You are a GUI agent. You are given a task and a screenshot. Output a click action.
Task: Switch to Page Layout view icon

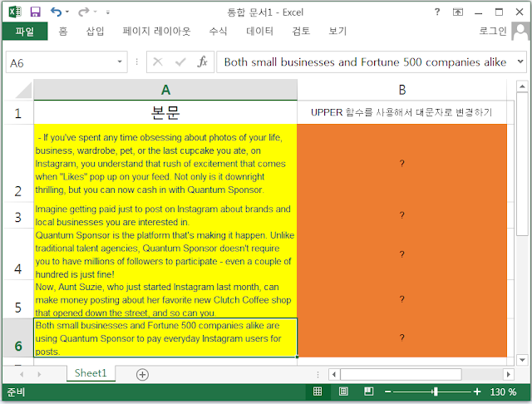point(343,392)
